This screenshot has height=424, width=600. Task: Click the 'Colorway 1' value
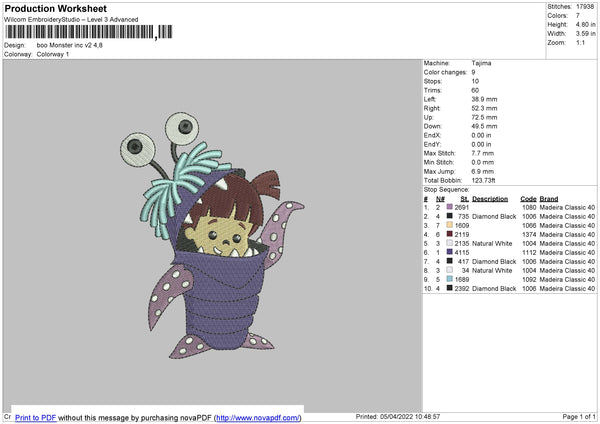click(53, 54)
